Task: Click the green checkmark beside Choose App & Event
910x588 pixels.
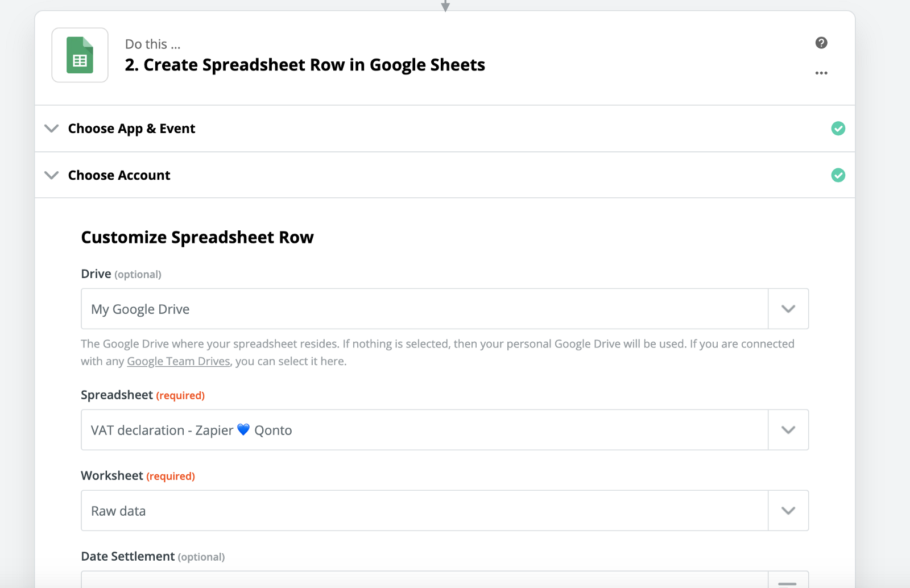Action: click(x=838, y=129)
